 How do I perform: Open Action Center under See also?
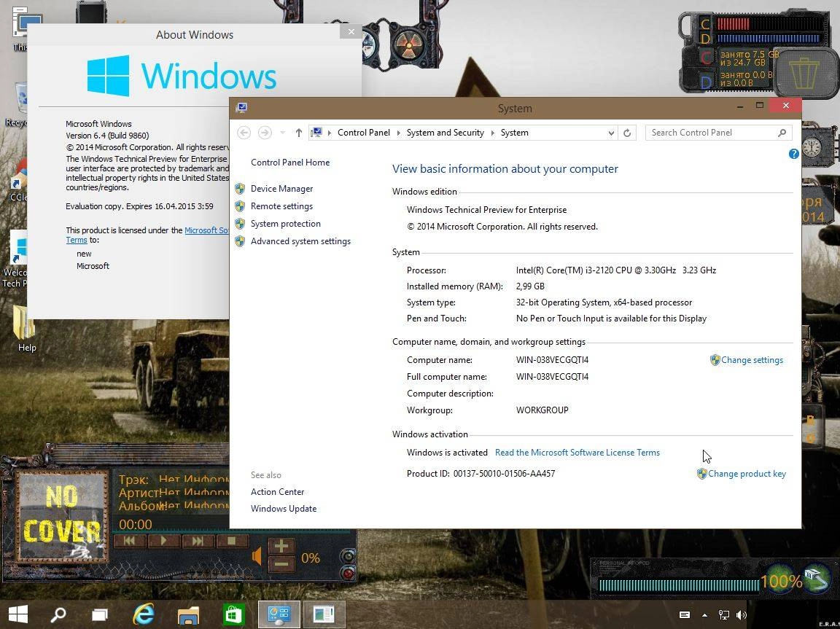(277, 492)
